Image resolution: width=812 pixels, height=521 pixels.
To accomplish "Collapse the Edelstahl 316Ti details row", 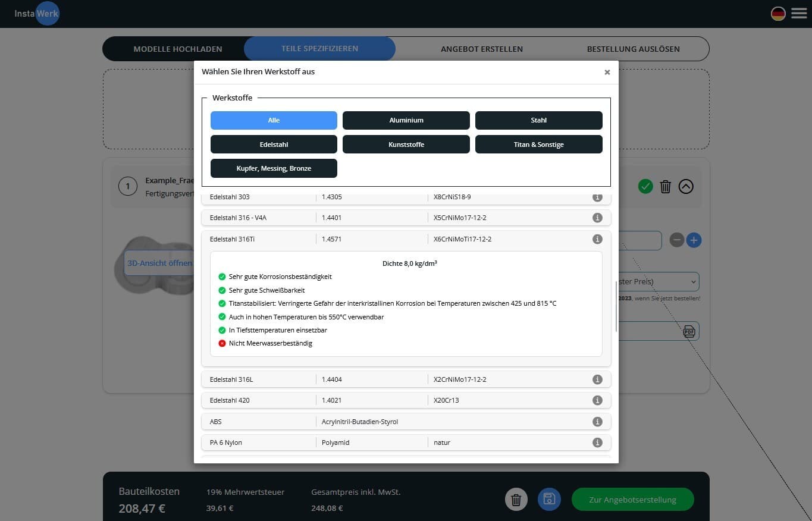I will click(x=406, y=239).
